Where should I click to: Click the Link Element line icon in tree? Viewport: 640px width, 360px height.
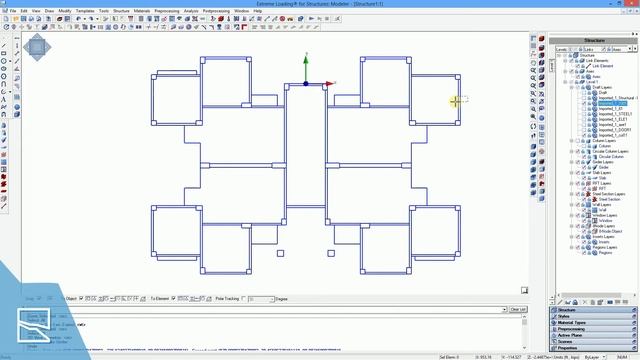tap(589, 66)
